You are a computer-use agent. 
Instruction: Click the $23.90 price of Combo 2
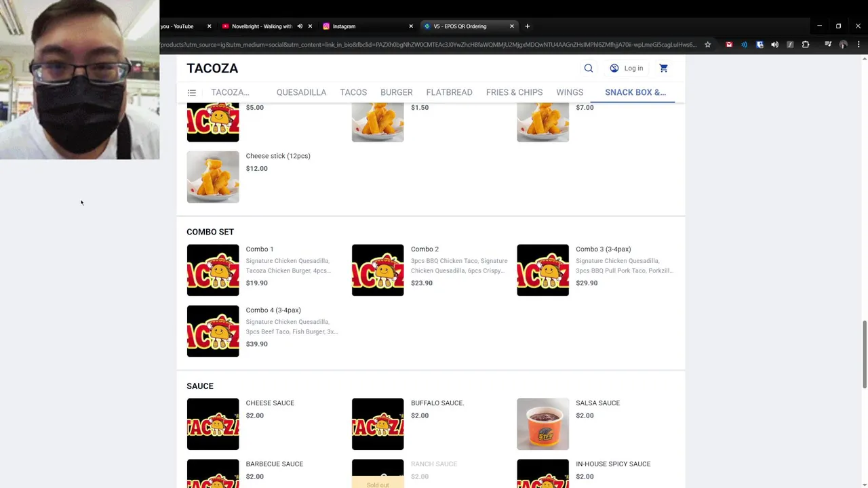(422, 283)
